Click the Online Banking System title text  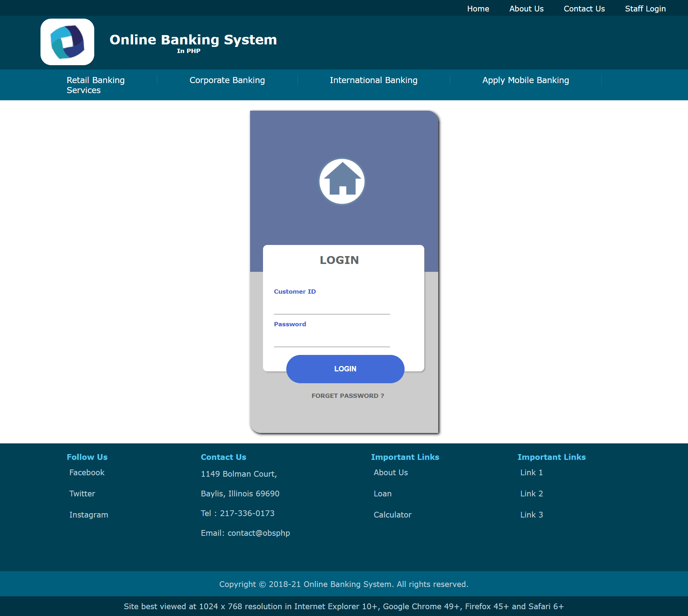click(x=193, y=40)
